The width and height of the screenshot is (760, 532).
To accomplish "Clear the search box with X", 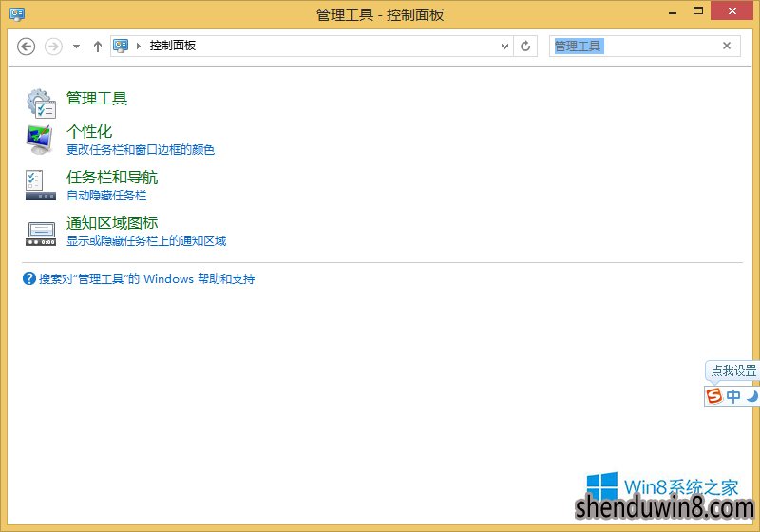I will (727, 46).
